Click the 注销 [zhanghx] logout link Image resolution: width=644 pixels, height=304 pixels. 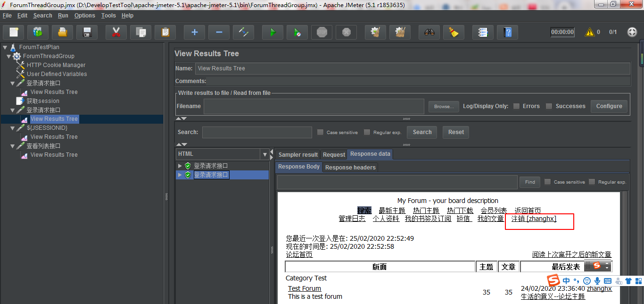(x=534, y=219)
